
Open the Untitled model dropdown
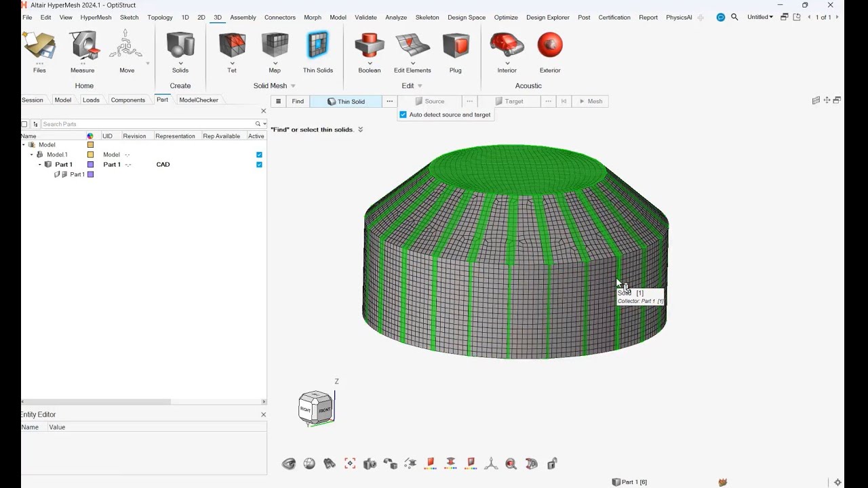(x=760, y=17)
